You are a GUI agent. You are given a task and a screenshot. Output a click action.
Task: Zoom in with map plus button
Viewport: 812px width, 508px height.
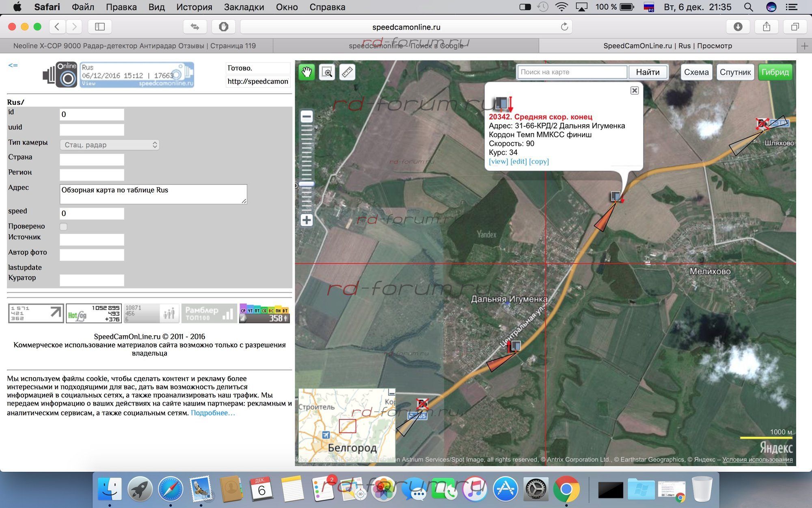[x=307, y=220]
